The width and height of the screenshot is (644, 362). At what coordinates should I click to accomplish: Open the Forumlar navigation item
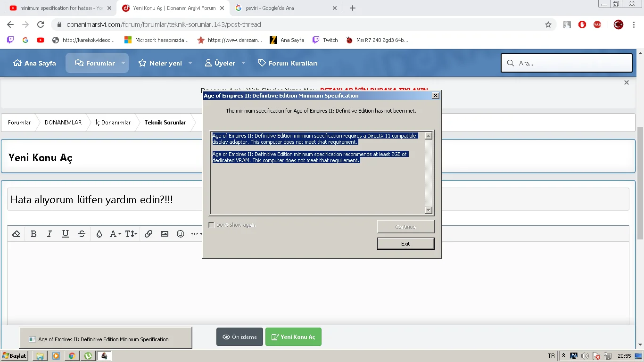[95, 63]
